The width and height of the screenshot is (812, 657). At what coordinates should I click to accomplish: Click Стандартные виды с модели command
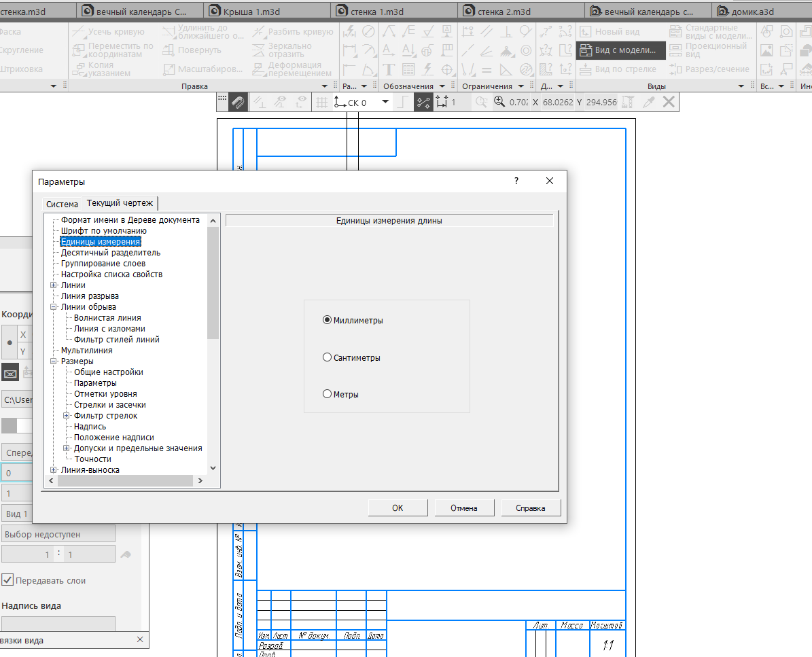click(710, 31)
